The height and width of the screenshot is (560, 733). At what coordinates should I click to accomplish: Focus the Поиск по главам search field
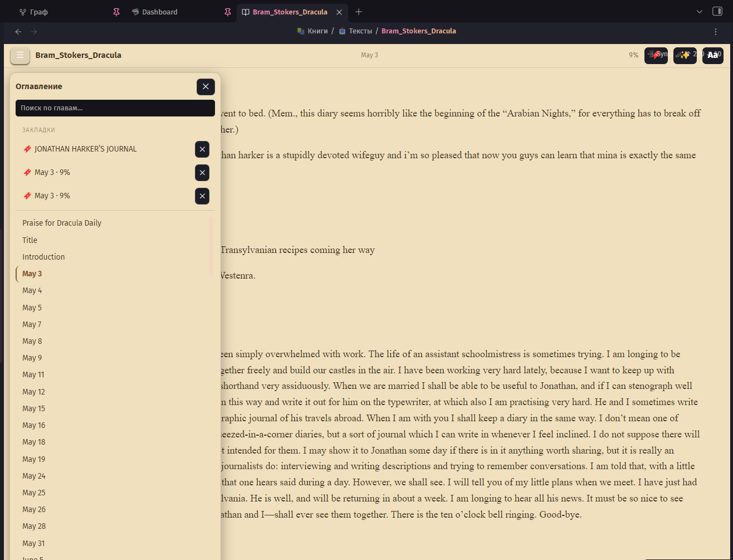[115, 108]
